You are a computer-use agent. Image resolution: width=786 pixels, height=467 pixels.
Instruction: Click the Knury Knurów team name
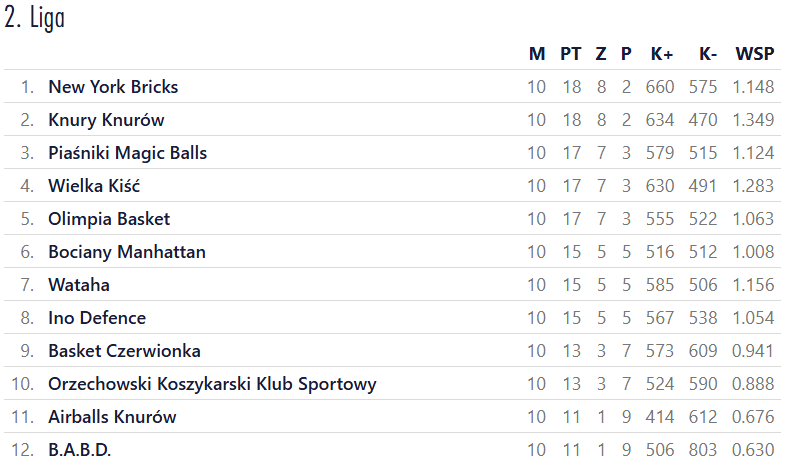click(x=106, y=120)
